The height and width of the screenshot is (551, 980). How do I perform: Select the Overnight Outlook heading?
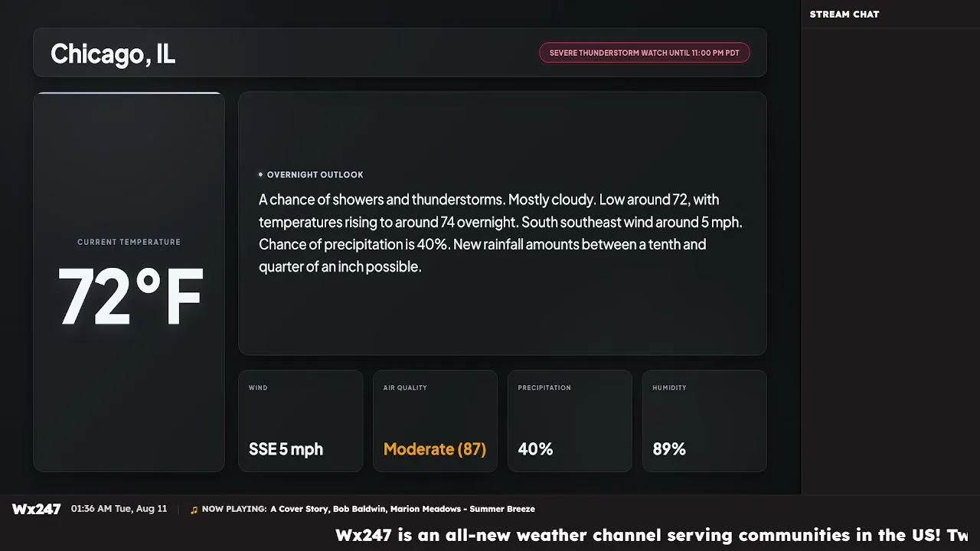[x=315, y=174]
